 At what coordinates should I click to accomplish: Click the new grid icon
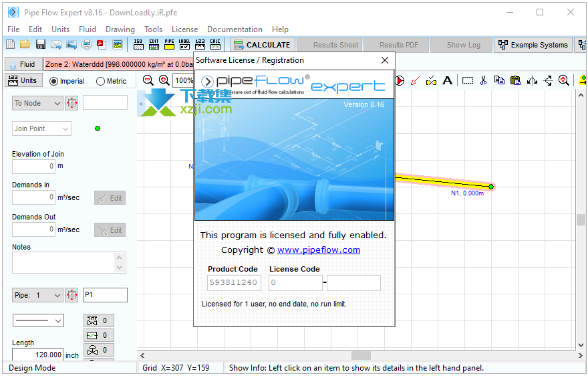point(11,44)
